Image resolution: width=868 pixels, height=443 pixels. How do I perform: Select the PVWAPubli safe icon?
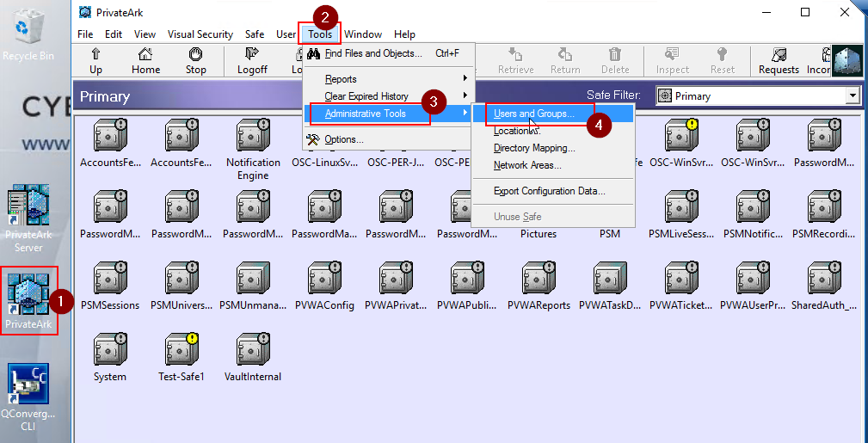[468, 279]
